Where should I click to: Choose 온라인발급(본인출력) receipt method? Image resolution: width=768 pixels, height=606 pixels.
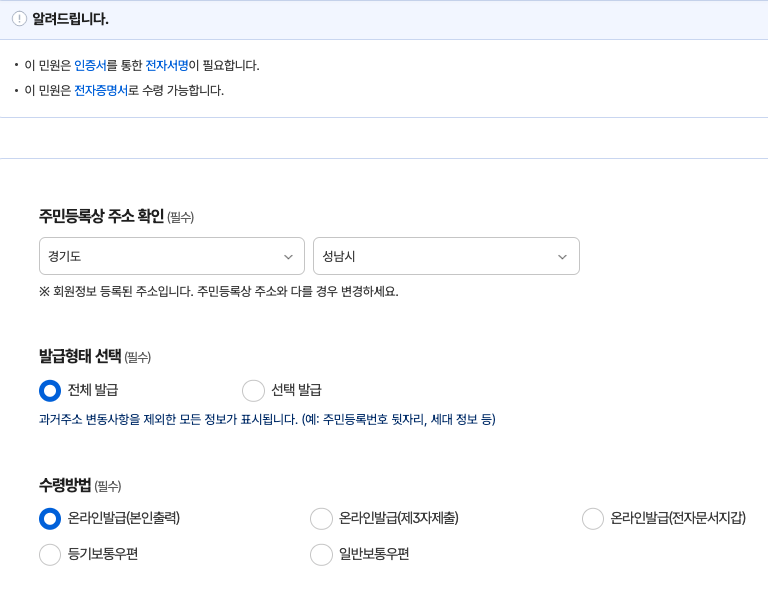(x=50, y=519)
